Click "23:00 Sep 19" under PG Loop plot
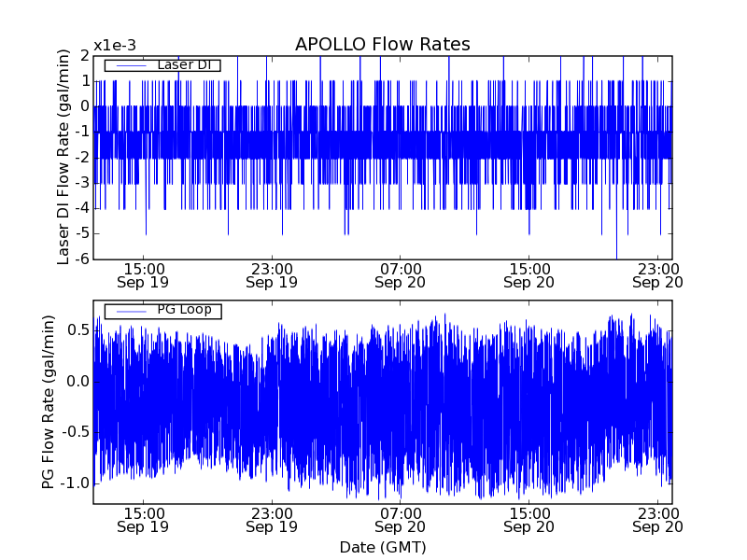 point(272,520)
